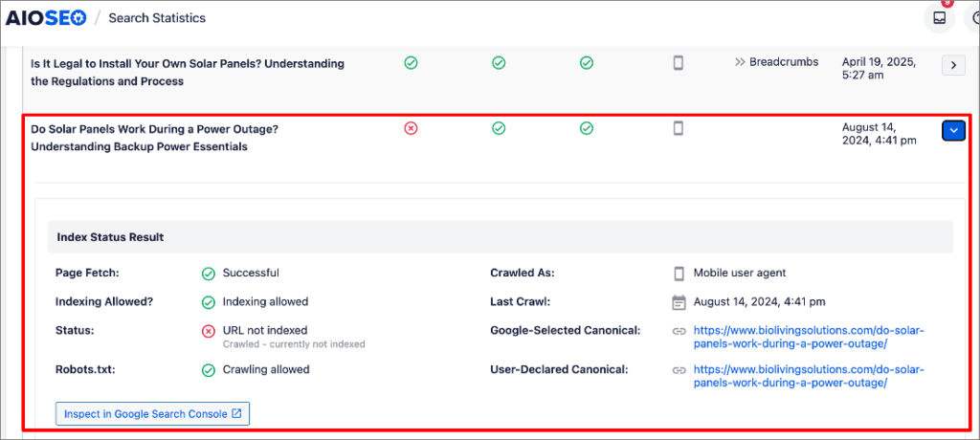Click third green check in Is It Legal row
Screen dimensions: 980x440
point(586,62)
